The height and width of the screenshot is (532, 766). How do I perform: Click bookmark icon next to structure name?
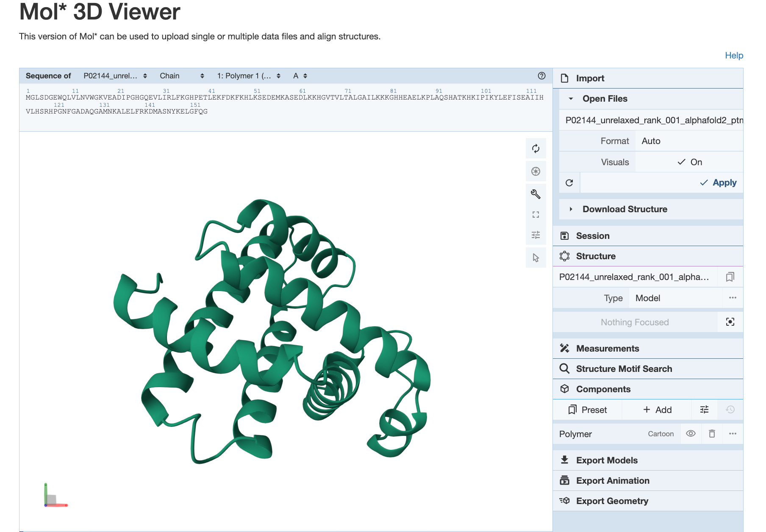tap(730, 277)
